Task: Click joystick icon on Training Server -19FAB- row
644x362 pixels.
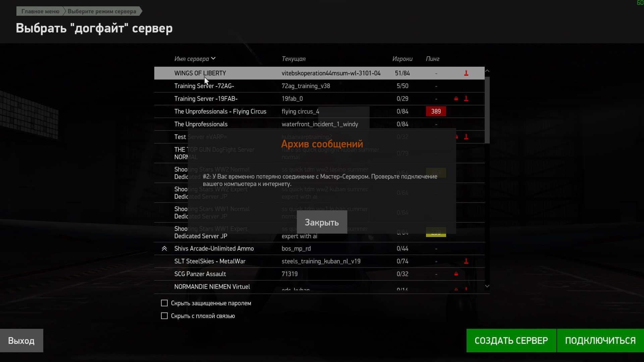Action: click(466, 99)
